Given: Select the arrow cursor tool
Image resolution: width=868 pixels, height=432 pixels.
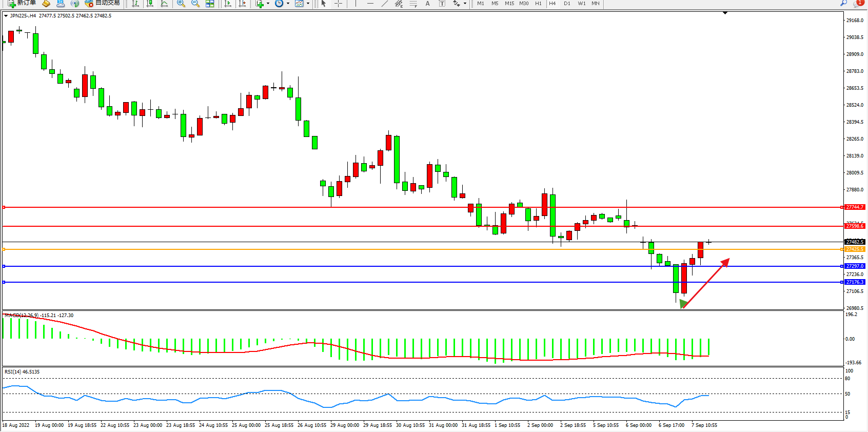Looking at the screenshot, I should [x=324, y=4].
